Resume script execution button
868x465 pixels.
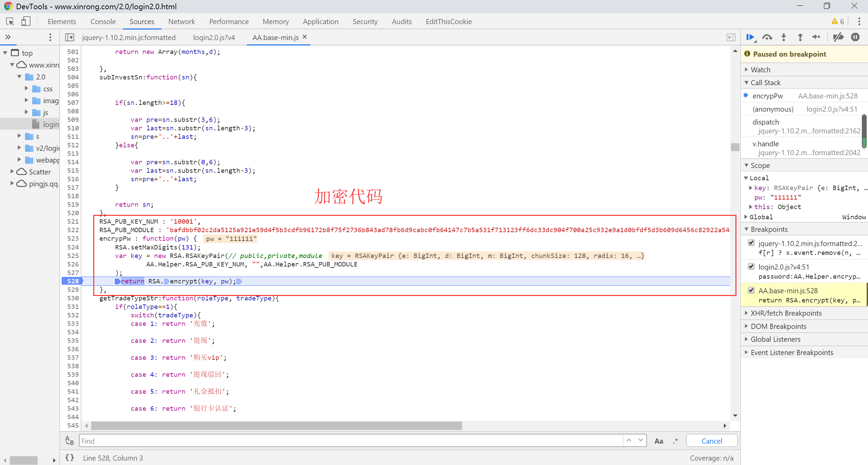[750, 37]
